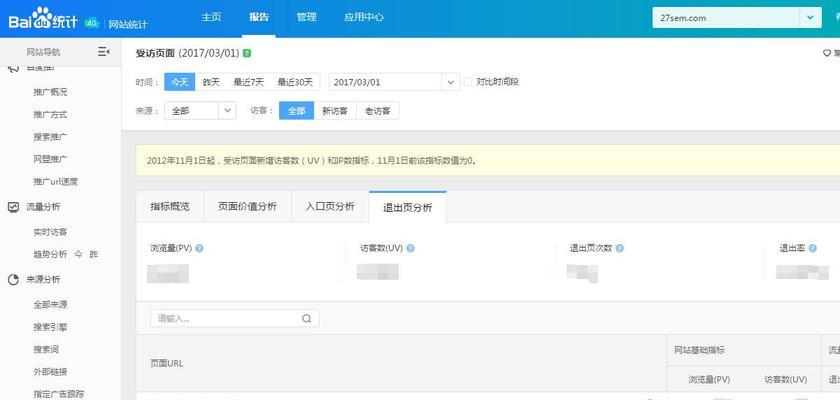Switch to 指标概览 tab

coord(170,207)
